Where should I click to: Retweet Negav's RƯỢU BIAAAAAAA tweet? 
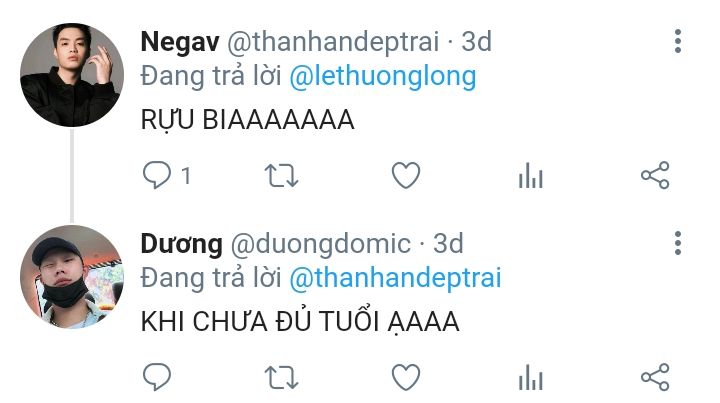pyautogui.click(x=281, y=176)
